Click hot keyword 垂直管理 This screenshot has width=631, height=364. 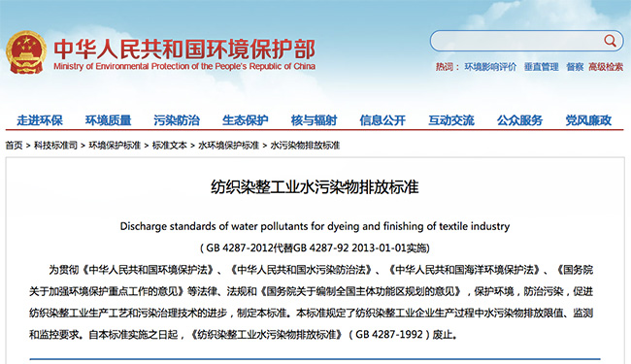pos(542,67)
